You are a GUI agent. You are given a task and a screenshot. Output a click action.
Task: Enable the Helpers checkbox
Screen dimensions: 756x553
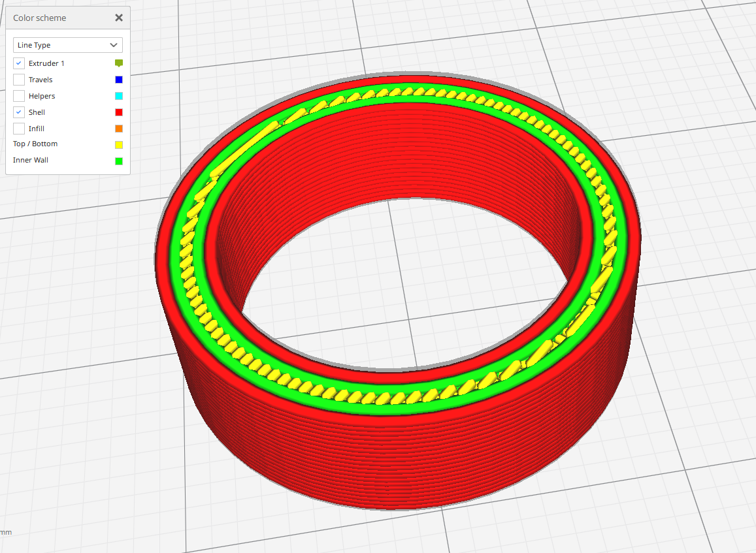coord(19,96)
